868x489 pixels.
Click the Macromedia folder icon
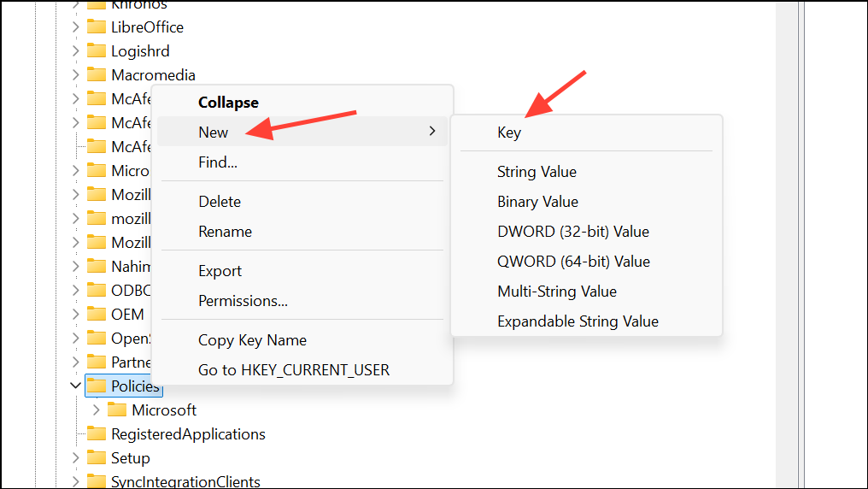[x=97, y=75]
